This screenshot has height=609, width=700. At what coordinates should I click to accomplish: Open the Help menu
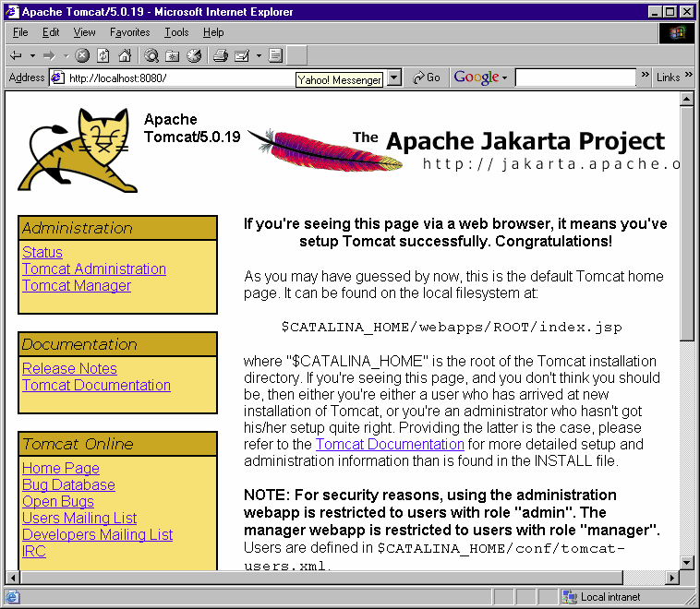pyautogui.click(x=213, y=32)
